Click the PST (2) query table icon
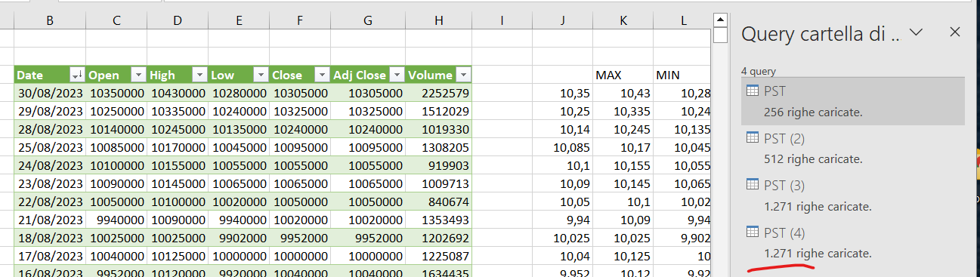This screenshot has width=980, height=277. tap(752, 137)
